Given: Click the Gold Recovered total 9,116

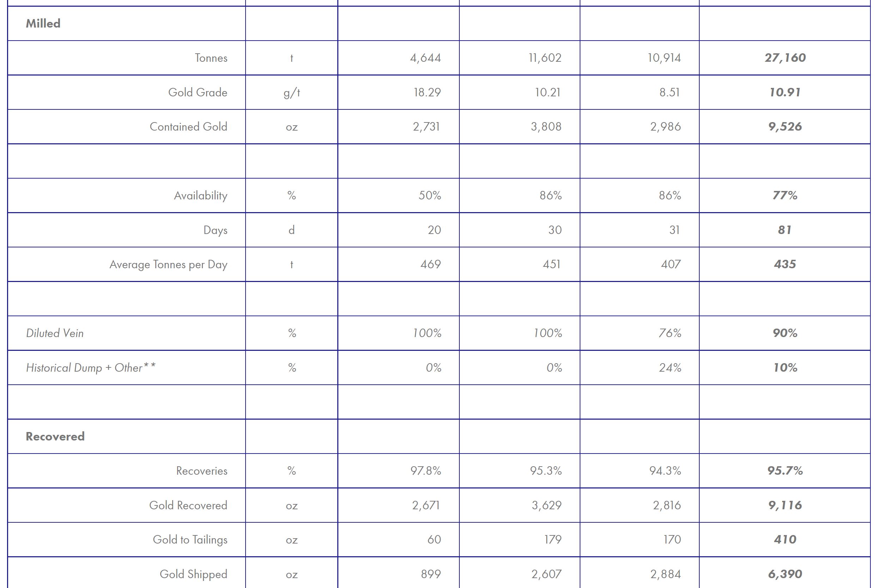Looking at the screenshot, I should (785, 505).
